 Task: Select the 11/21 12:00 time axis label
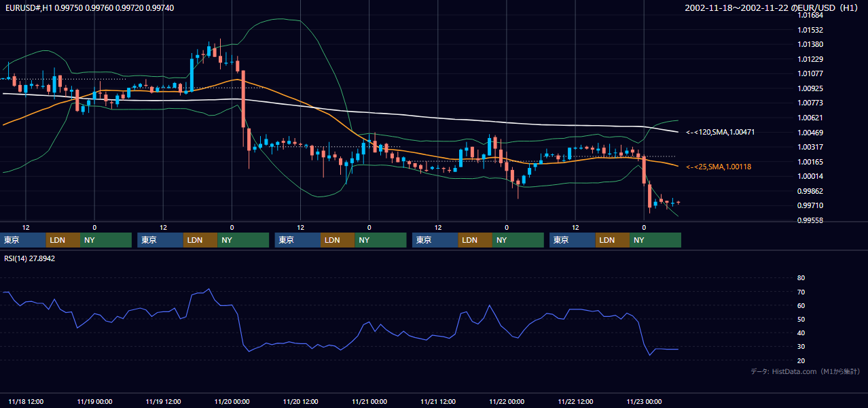(x=438, y=401)
